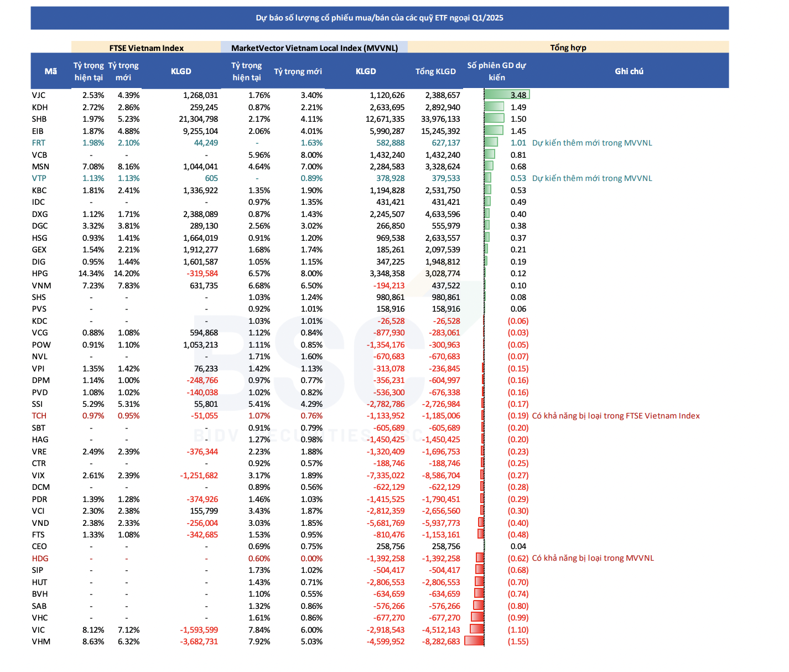Click the VTP ticker in teal
This screenshot has height=672, width=789.
pos(39,178)
